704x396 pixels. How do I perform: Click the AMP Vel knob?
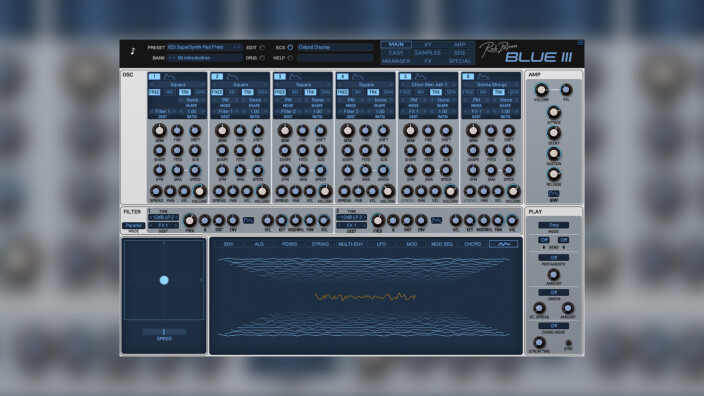click(x=566, y=89)
